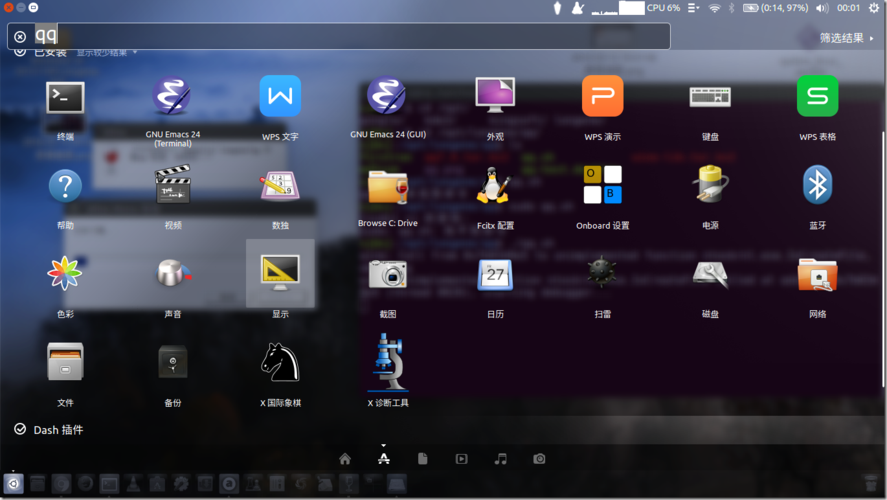Open the Bluetooth indicator in top panel

tap(731, 8)
